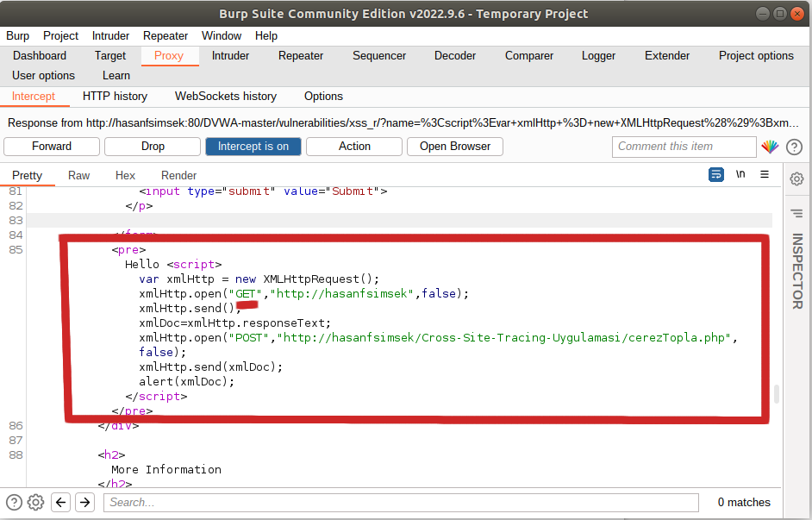Click the 'xmlHttp.send(xmlDoc);' code line
This screenshot has width=812, height=520.
click(x=211, y=367)
